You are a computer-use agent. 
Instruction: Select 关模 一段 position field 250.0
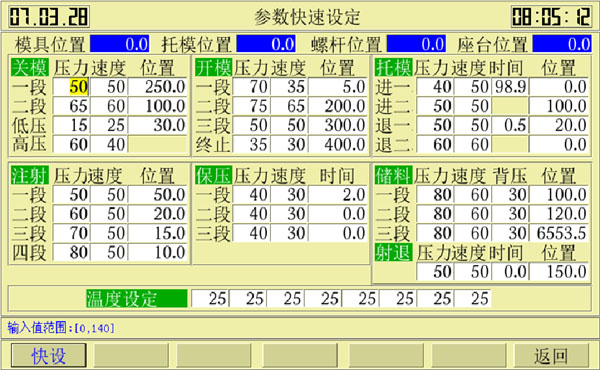pyautogui.click(x=157, y=87)
